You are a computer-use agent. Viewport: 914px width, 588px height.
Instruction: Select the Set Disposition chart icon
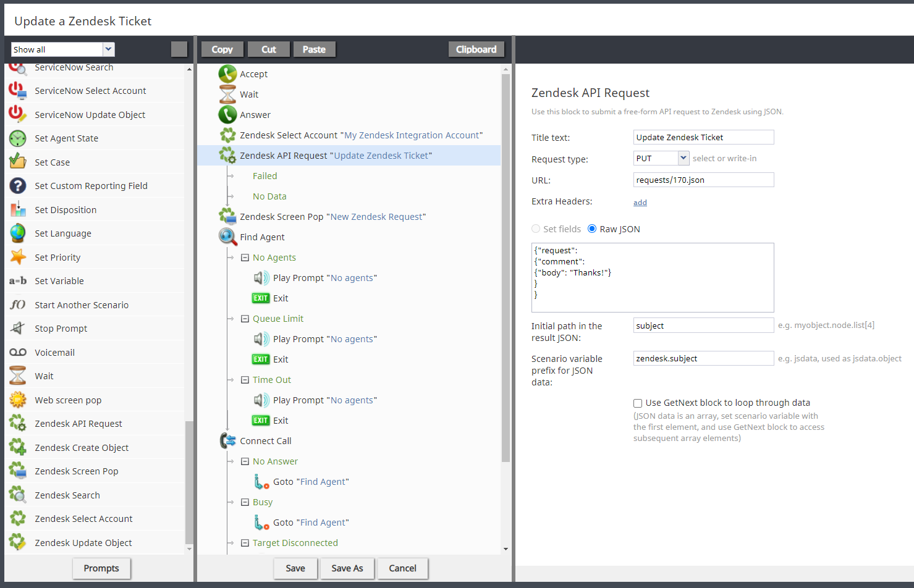(x=17, y=209)
